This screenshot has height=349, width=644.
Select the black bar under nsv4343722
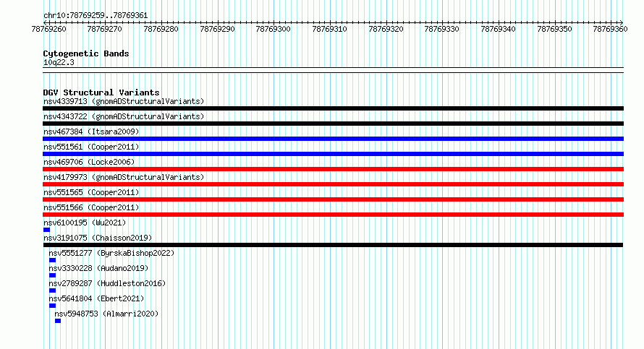(x=333, y=124)
